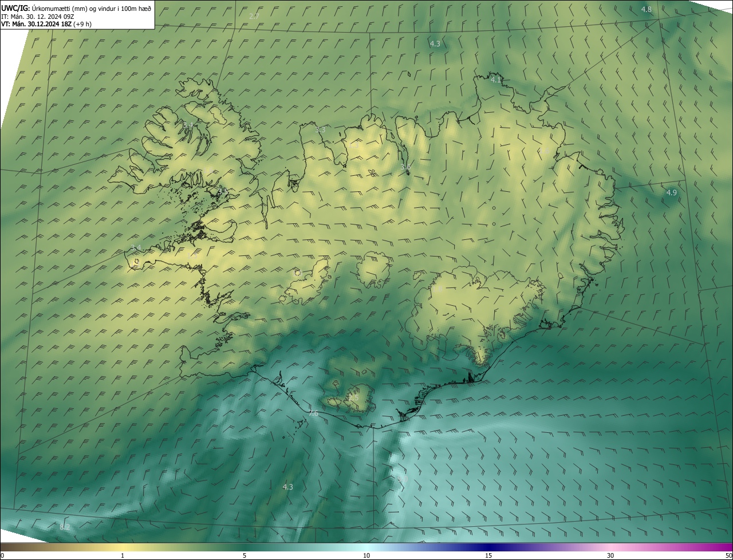Viewport: 733px width, 560px height.
Task: Click the 3.3 value label
Action: [x=320, y=130]
